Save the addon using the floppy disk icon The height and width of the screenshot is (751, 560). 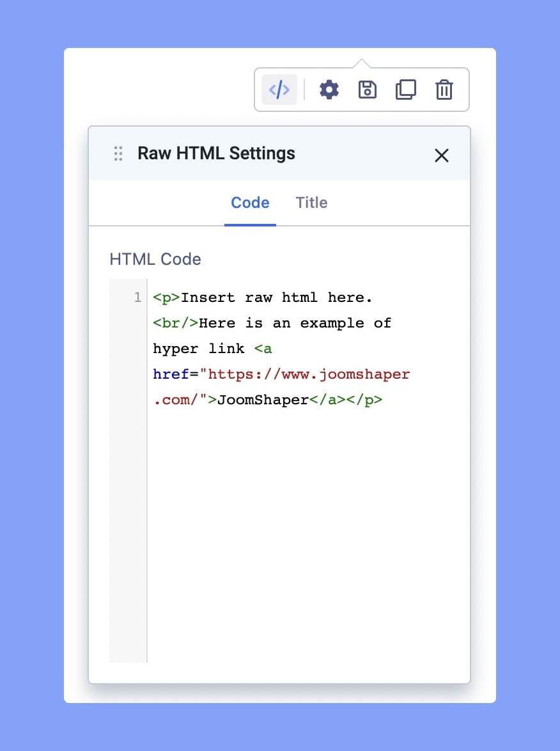(368, 90)
